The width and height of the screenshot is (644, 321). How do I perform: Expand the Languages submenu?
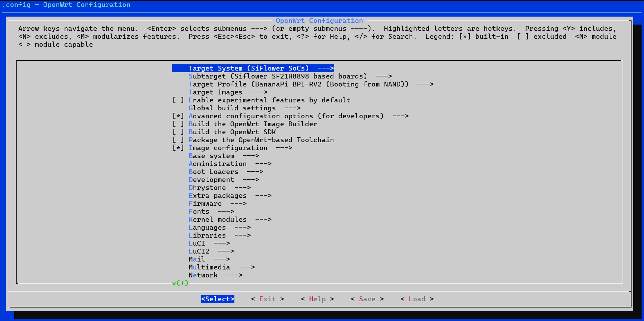click(x=220, y=228)
